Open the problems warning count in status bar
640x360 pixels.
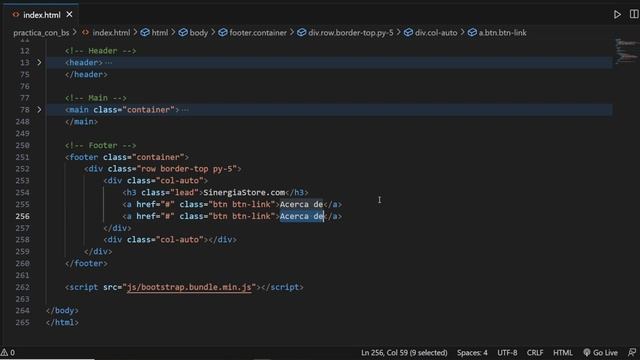tap(8, 352)
